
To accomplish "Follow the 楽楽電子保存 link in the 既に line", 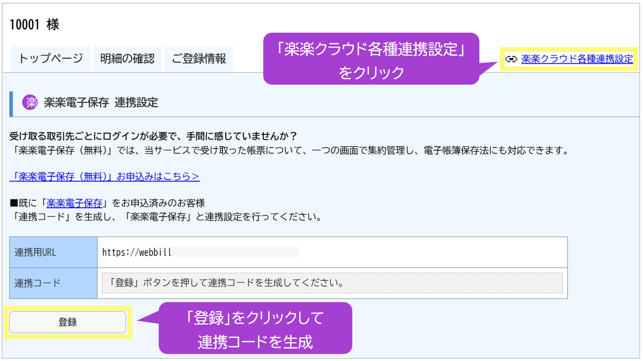I will 75,203.
